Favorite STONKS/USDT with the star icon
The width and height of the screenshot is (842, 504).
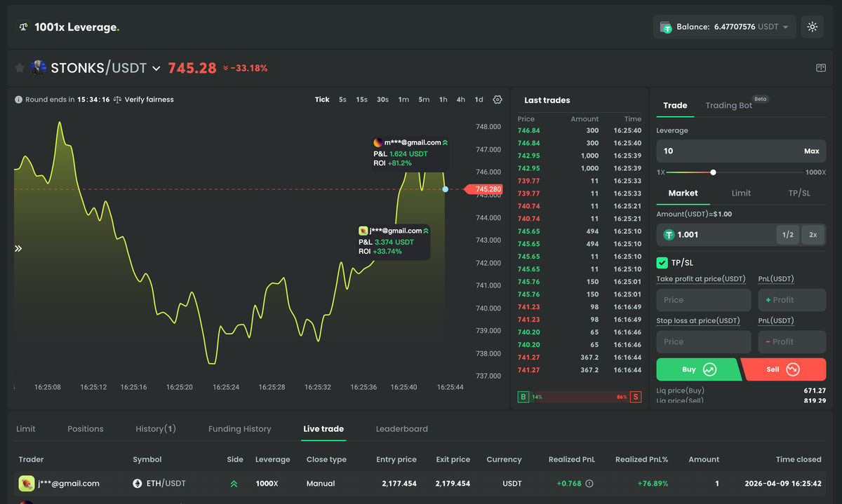click(20, 68)
